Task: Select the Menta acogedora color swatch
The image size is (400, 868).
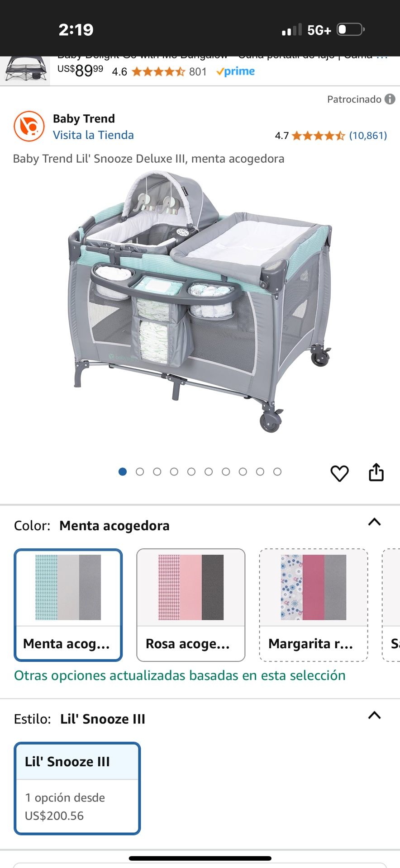Action: (68, 605)
